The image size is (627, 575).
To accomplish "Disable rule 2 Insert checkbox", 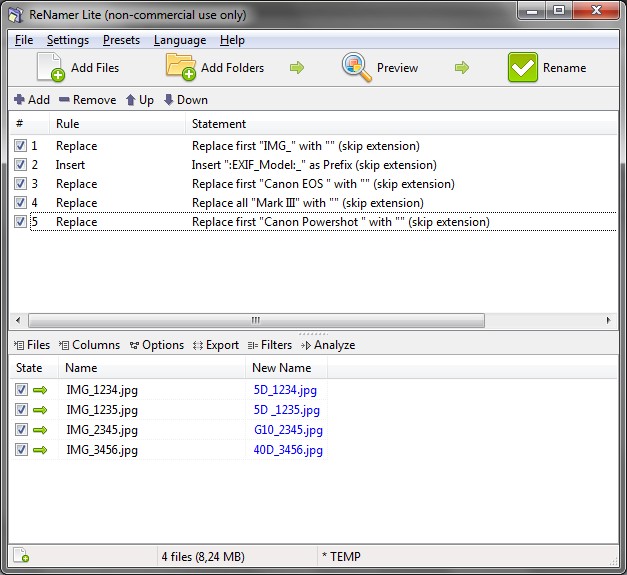I will pos(21,165).
